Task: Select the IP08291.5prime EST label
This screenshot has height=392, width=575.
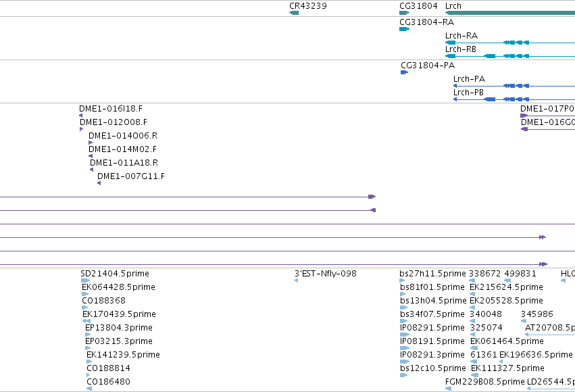Action: tap(432, 328)
